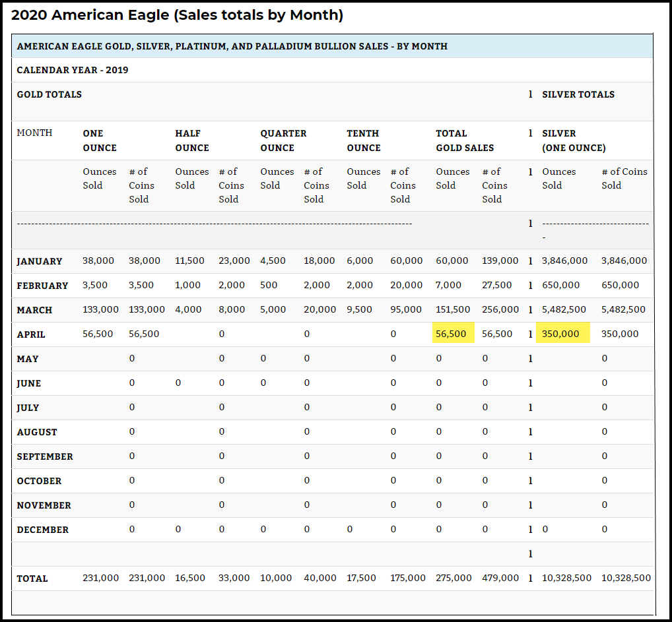Viewport: 672px width, 622px height.
Task: Click the yellow-highlighted April gold "56,500" cell
Action: [453, 332]
